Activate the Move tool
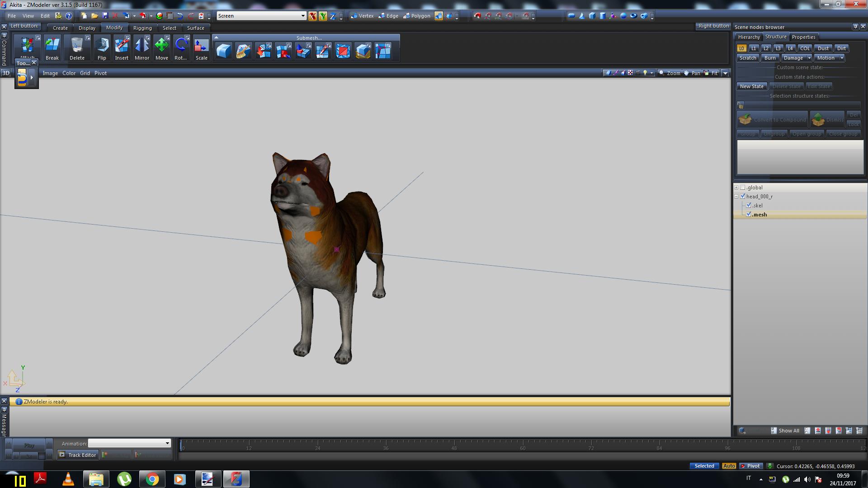 (x=161, y=48)
